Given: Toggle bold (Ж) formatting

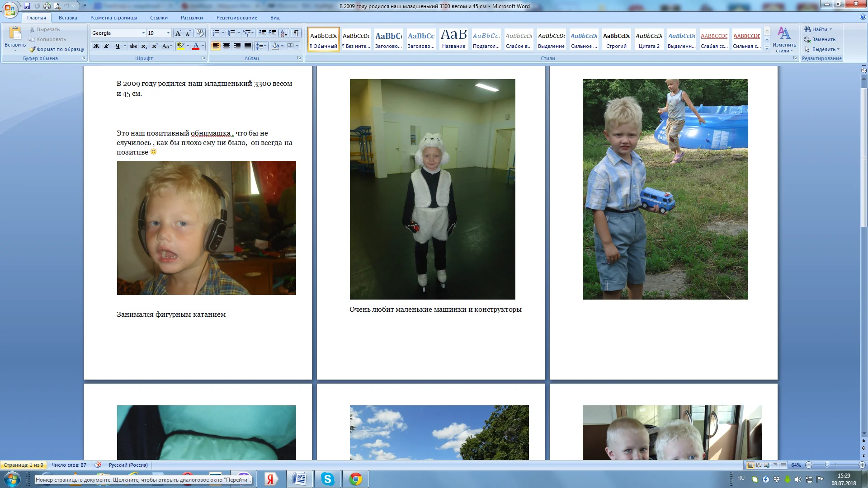Looking at the screenshot, I should pyautogui.click(x=96, y=46).
